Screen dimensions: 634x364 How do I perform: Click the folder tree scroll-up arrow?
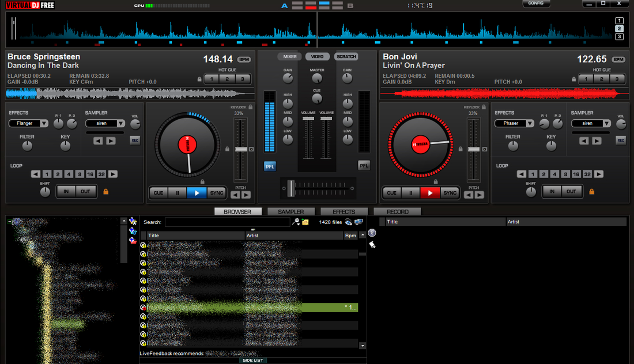[x=124, y=221]
